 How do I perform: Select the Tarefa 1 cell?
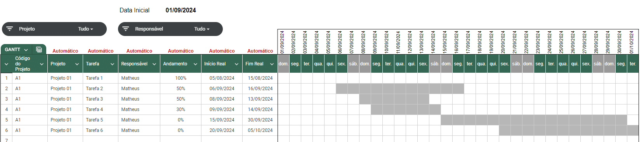point(100,78)
